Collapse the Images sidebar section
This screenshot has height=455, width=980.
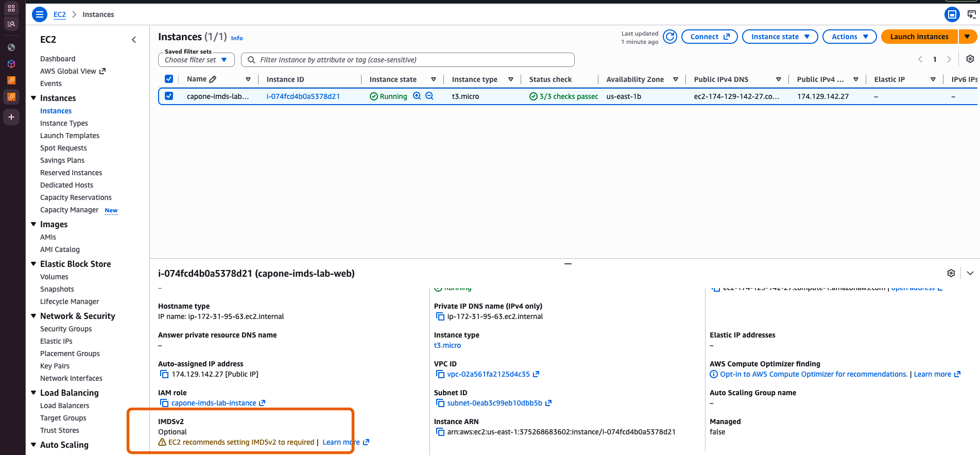tap(33, 224)
